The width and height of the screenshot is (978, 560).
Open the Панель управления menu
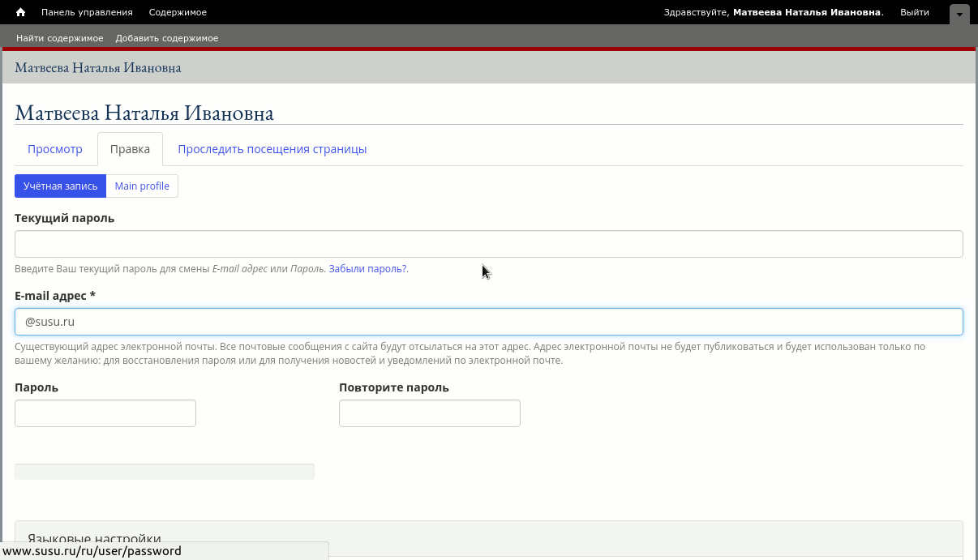click(x=87, y=12)
